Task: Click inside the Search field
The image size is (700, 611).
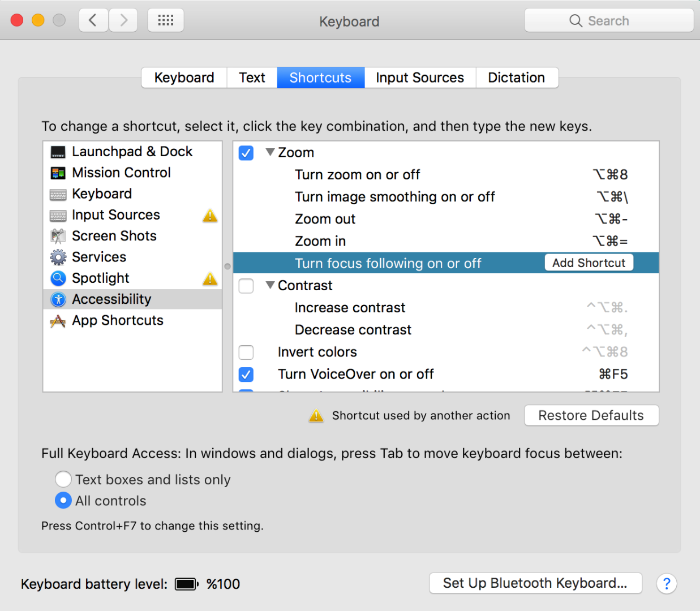Action: [x=609, y=20]
